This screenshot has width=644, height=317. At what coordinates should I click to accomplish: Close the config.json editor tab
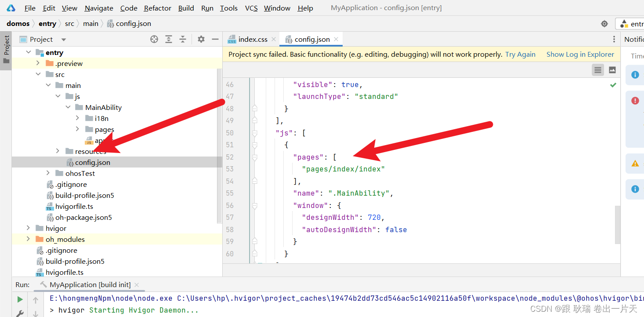(x=336, y=39)
